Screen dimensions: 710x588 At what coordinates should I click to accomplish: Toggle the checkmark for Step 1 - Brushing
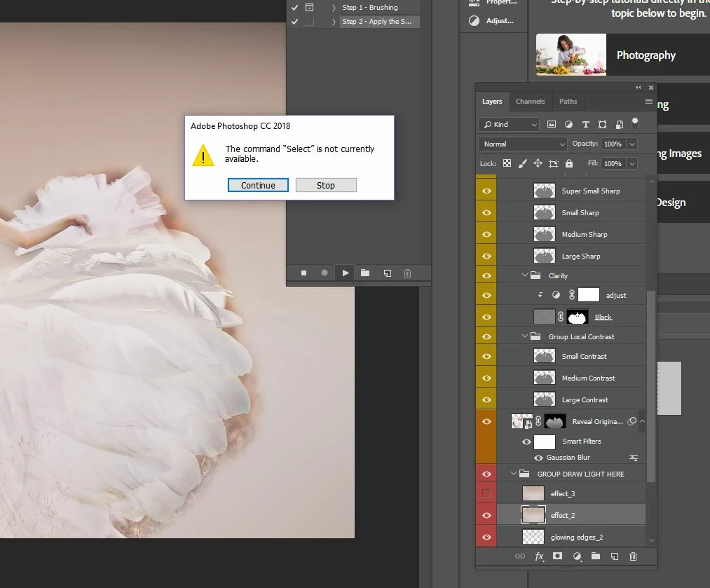[x=295, y=8]
